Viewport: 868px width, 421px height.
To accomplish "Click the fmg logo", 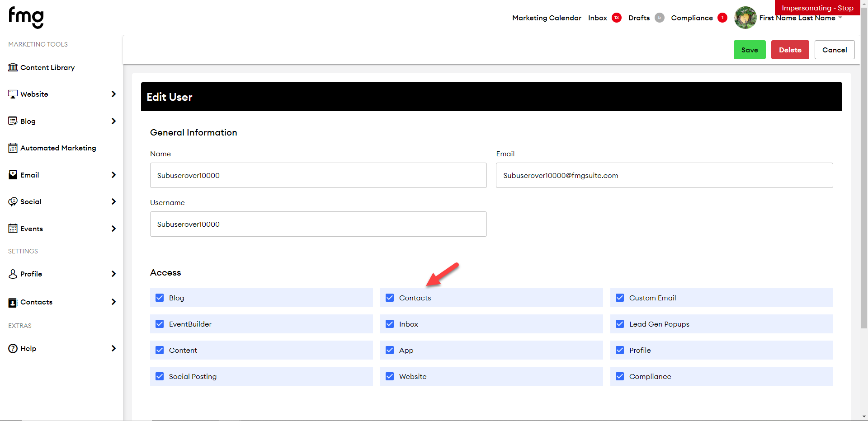I will (26, 18).
